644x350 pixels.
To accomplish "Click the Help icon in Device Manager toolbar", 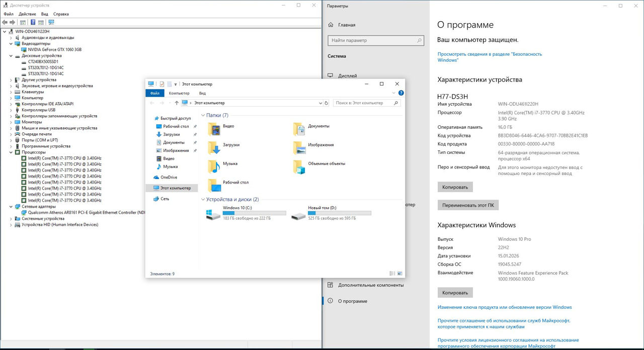I will pyautogui.click(x=33, y=22).
